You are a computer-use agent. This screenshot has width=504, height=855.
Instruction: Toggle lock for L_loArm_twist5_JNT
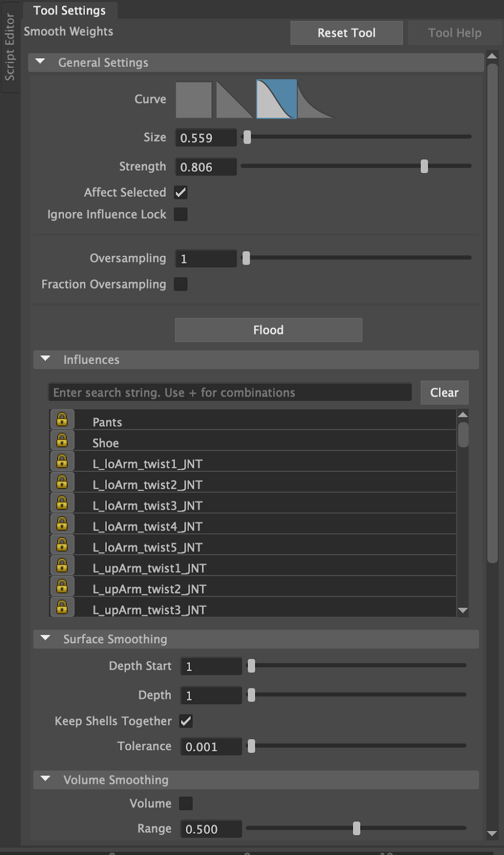[x=62, y=545]
